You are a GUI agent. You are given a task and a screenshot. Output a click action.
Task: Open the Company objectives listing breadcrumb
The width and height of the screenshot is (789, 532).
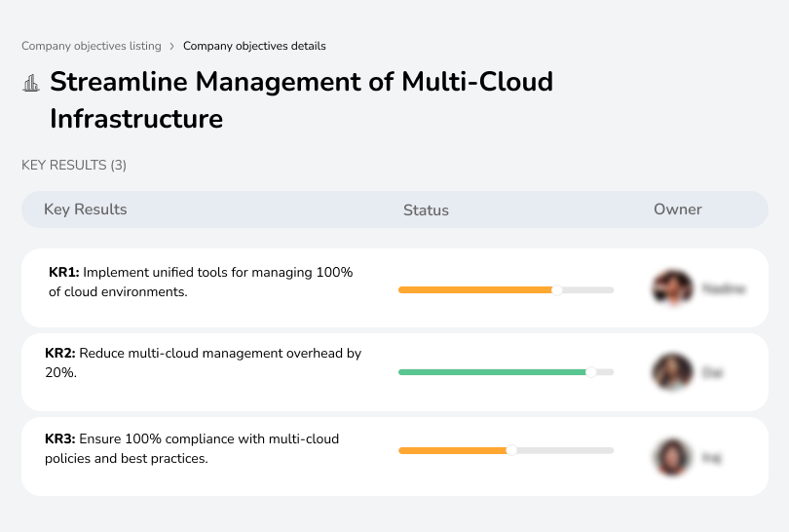pos(92,46)
